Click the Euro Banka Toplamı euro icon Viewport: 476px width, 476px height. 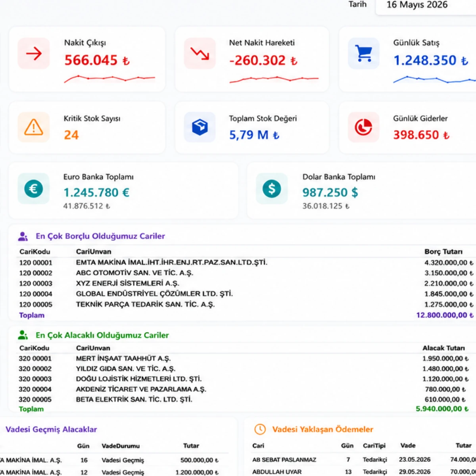pyautogui.click(x=34, y=188)
